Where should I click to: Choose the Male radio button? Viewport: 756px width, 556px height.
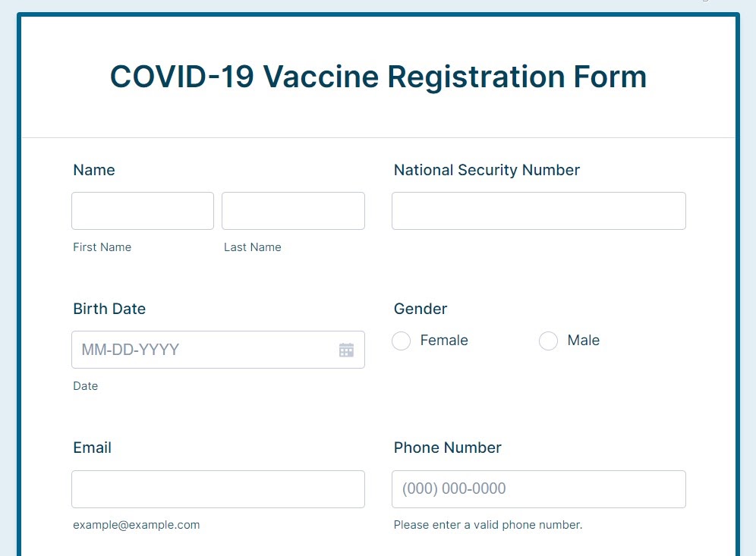click(x=548, y=341)
